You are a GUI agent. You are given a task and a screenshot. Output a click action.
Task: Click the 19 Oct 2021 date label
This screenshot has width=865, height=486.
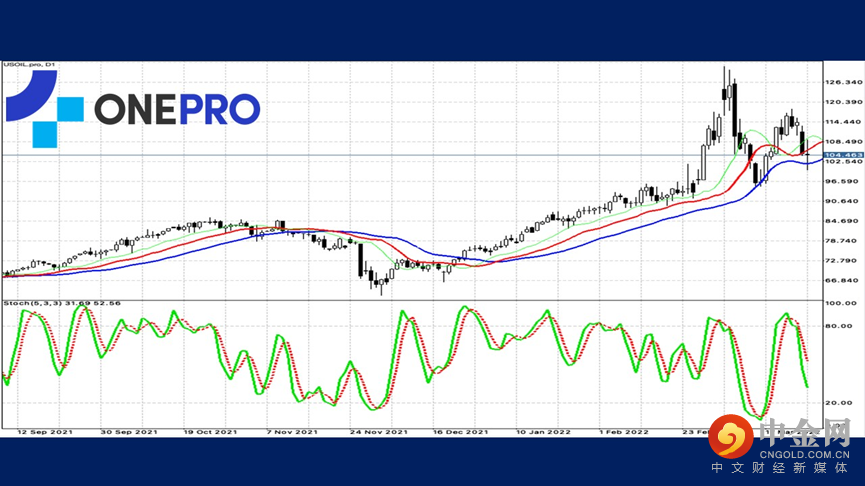[210, 432]
